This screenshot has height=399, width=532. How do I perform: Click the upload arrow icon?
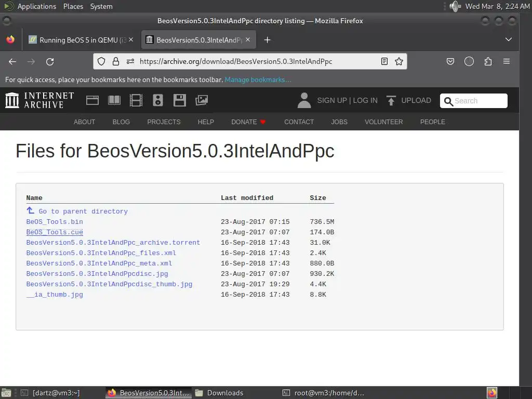coord(391,100)
